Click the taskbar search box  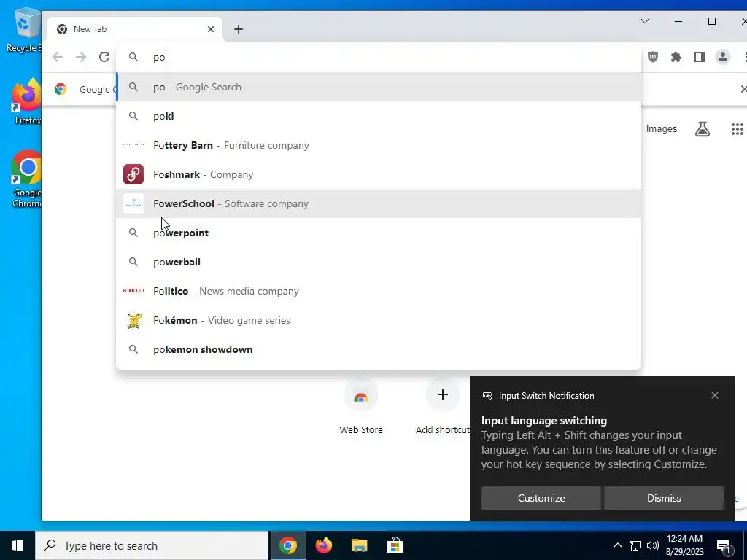(x=152, y=545)
